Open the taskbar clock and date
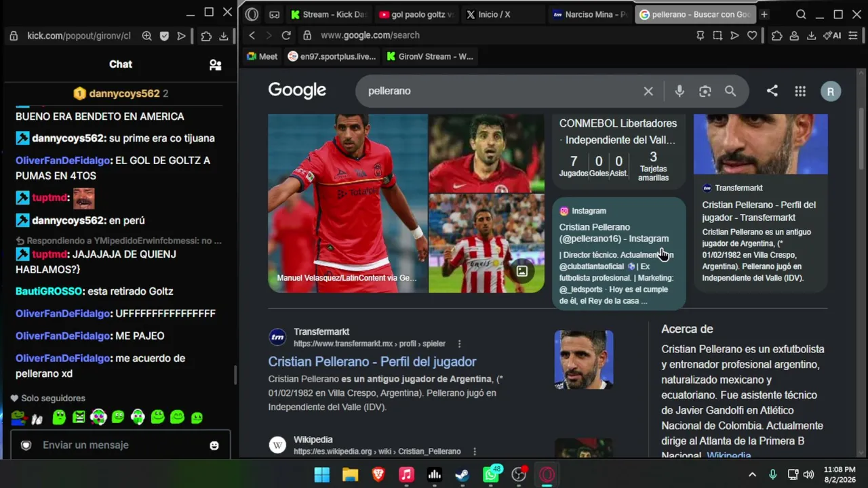 pyautogui.click(x=840, y=474)
